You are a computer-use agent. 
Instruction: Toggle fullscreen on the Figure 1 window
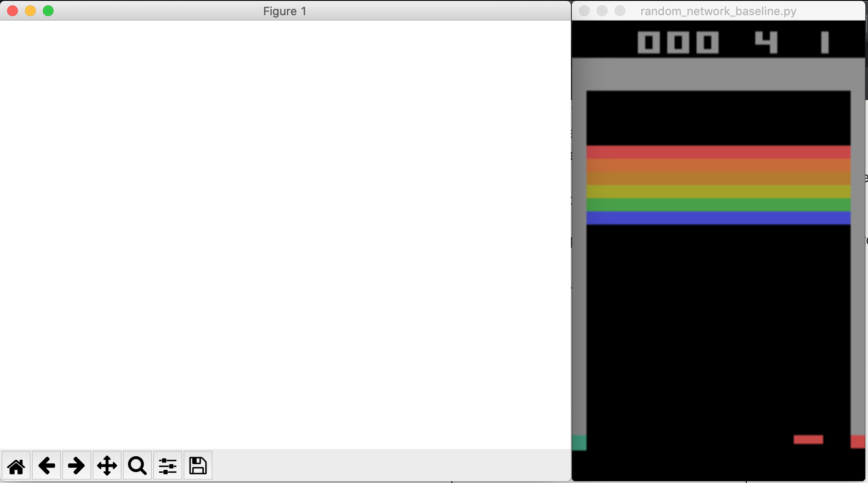coord(48,11)
